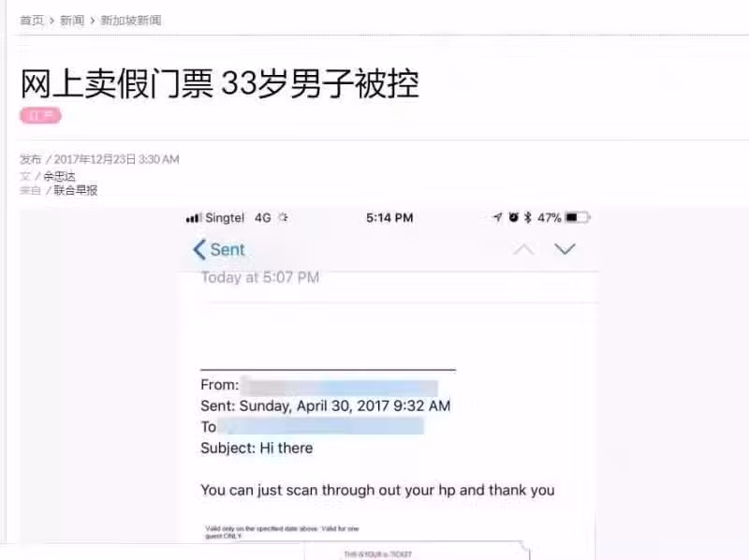Screen dimensions: 749x560
Task: Click the blurred To recipient address
Action: coord(320,426)
